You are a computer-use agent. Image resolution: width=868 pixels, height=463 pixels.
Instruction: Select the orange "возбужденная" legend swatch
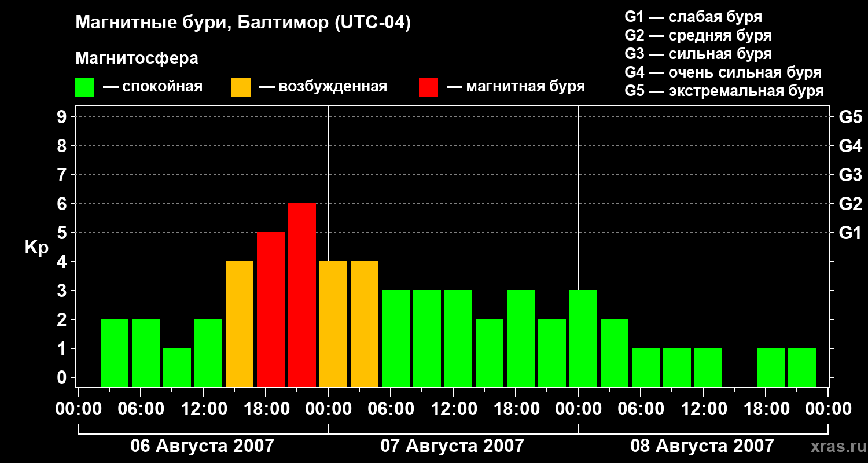[x=241, y=87]
